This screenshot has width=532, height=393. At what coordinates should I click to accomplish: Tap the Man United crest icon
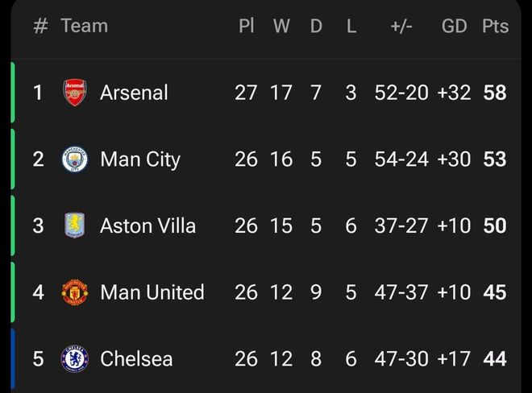click(x=75, y=292)
